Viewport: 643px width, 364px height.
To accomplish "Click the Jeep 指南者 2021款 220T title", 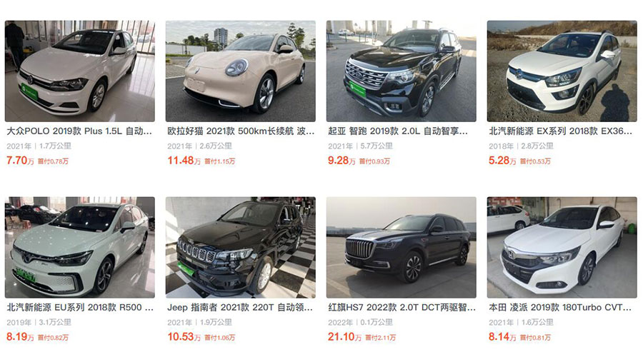I will (240, 308).
